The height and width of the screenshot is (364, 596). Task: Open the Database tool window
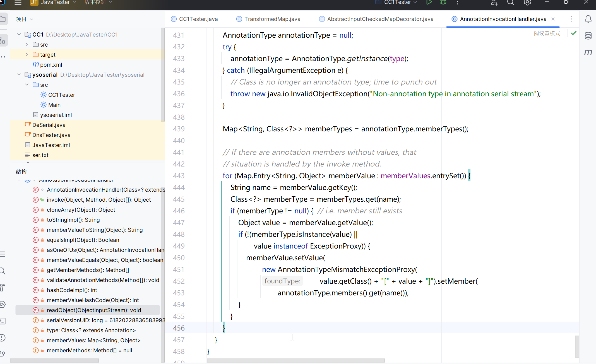[x=588, y=36]
